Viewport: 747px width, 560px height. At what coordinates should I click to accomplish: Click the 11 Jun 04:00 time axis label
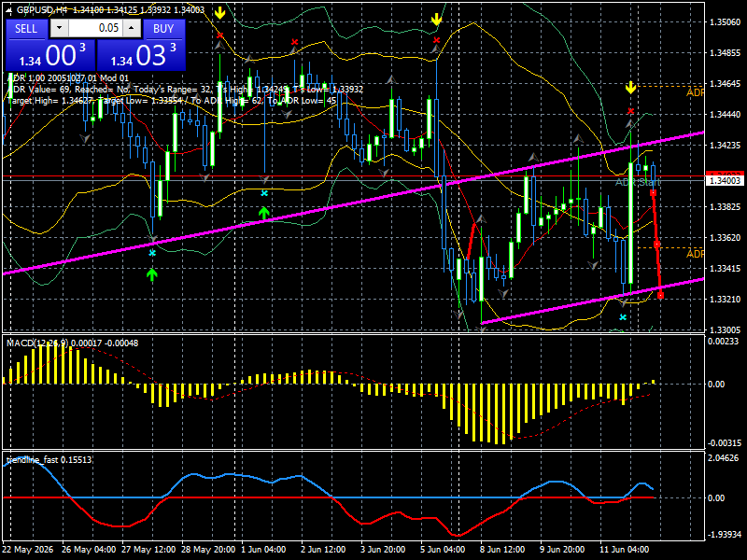pyautogui.click(x=624, y=549)
